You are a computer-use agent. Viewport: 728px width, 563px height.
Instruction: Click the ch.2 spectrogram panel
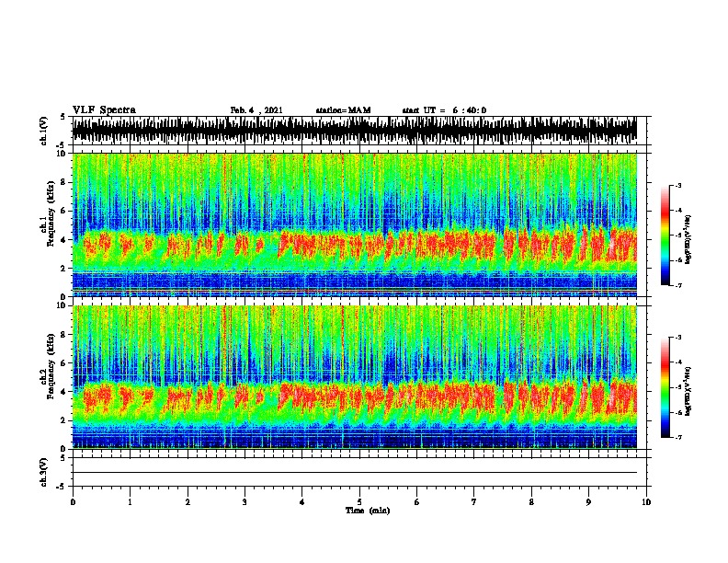(359, 377)
